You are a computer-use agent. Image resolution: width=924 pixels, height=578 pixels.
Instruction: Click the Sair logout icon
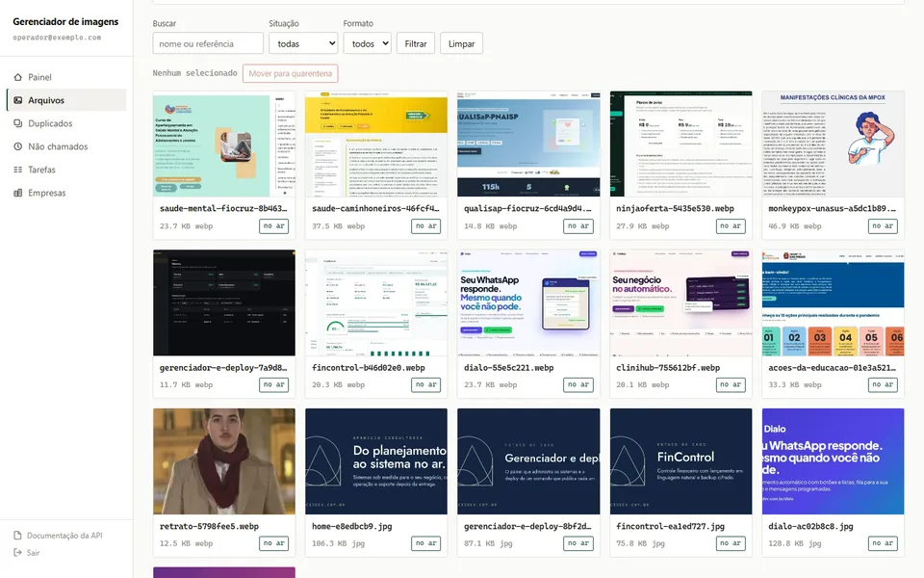click(x=17, y=553)
